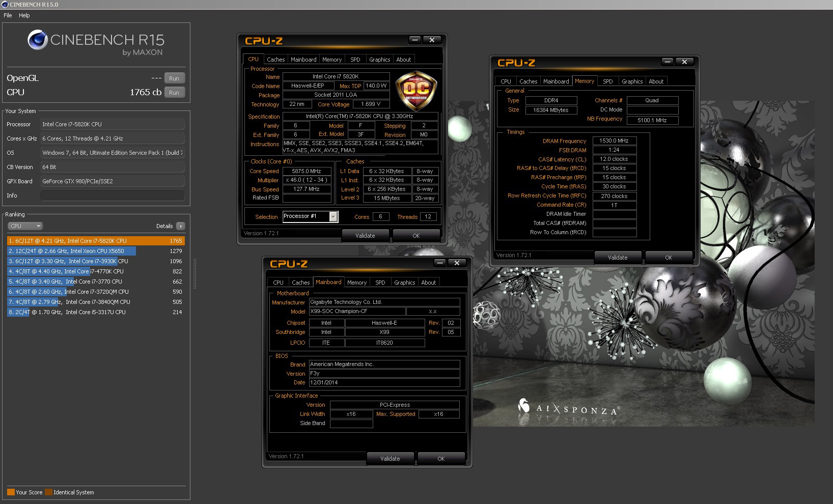
Task: Click the Gigabyte OC Motherboard badge
Action: coord(416,91)
